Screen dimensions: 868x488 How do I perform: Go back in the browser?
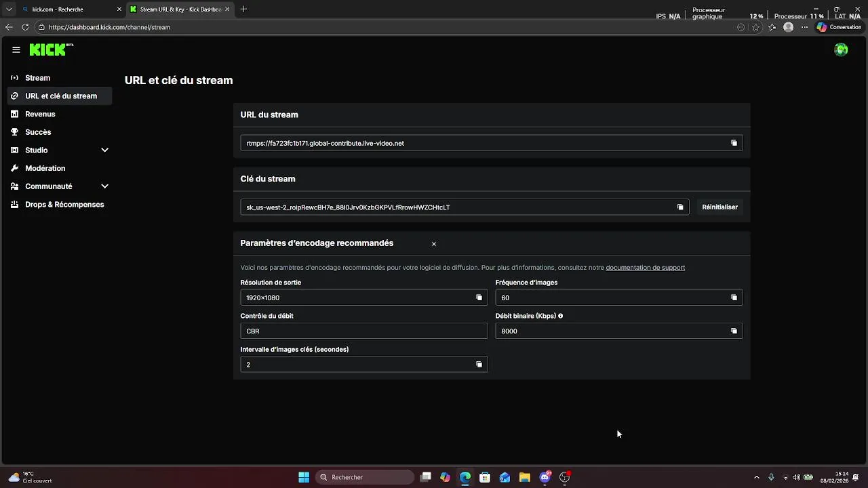click(x=9, y=27)
